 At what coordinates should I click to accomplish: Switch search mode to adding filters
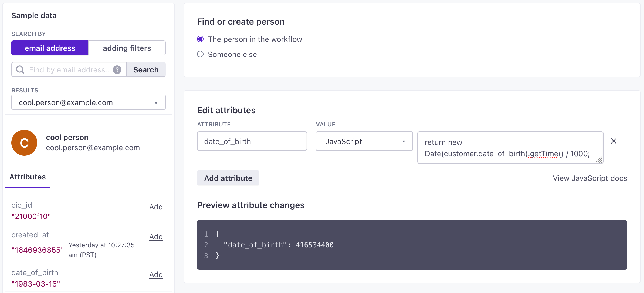tap(127, 48)
